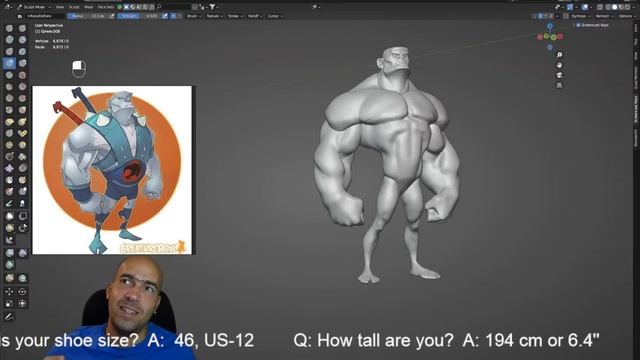Switch to wireframe viewport shading

click(x=609, y=7)
